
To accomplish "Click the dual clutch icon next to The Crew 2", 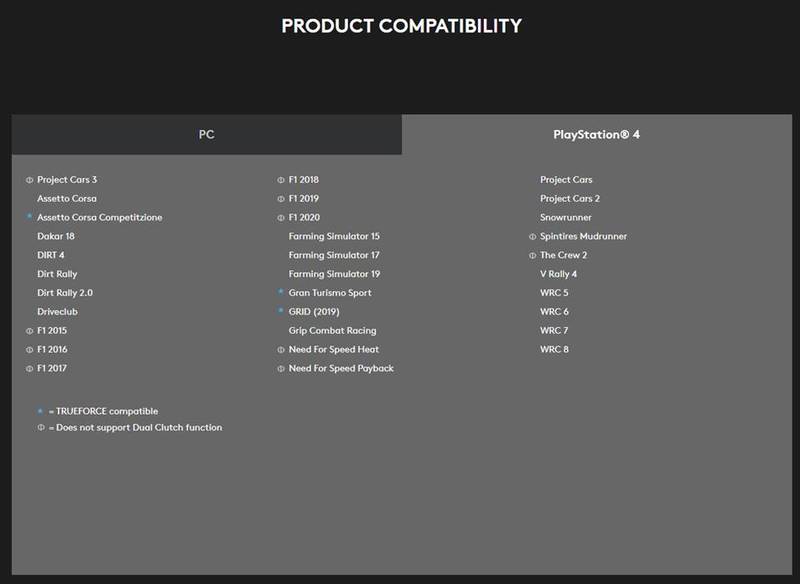I will (532, 256).
